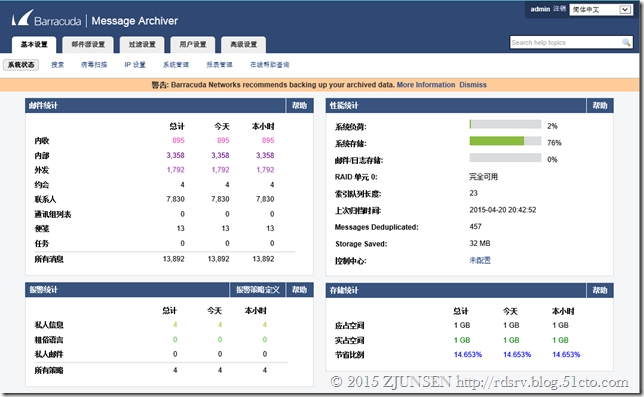The height and width of the screenshot is (397, 644).
Task: Open the 用户设置 tab
Action: coord(193,44)
